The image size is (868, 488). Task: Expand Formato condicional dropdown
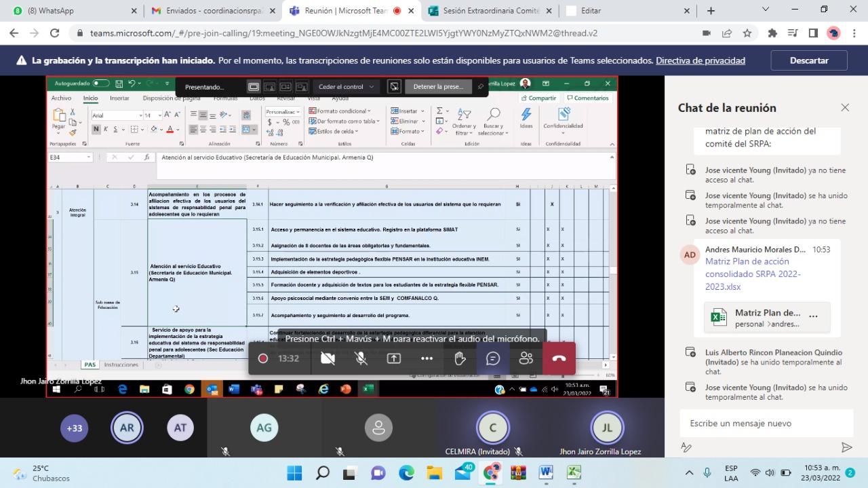coord(340,111)
